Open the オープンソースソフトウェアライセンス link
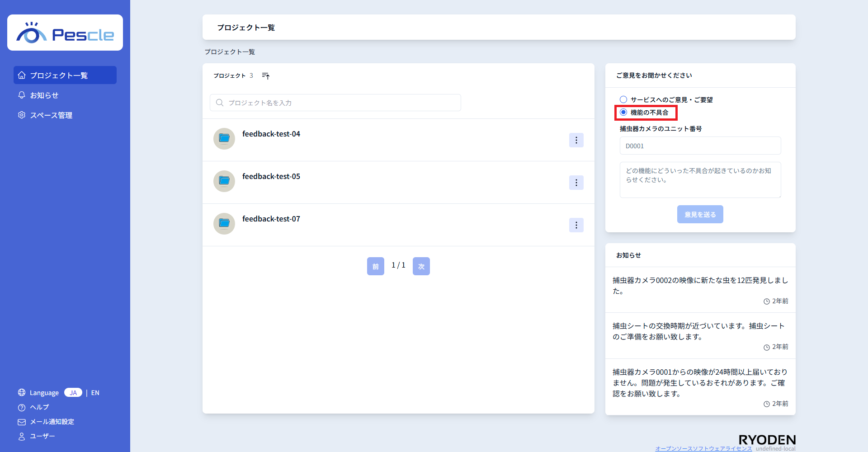Viewport: 868px width, 452px height. [x=703, y=448]
